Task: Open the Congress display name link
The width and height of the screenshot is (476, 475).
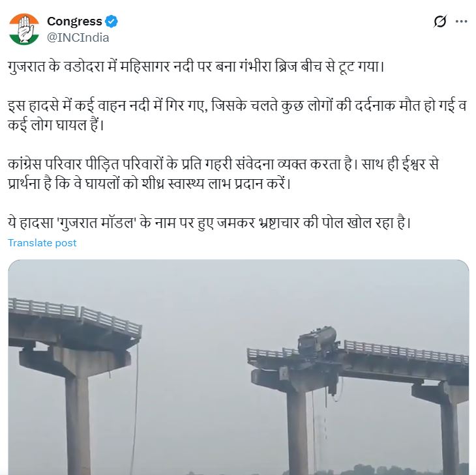Action: [75, 22]
